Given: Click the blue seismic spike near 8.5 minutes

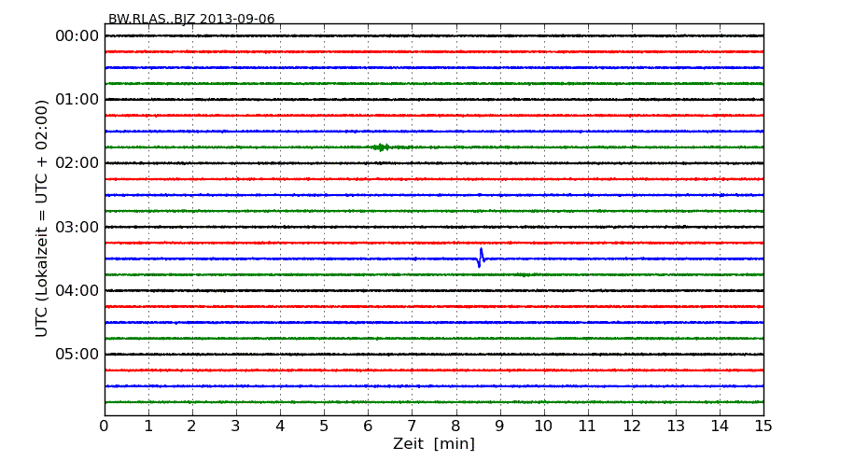Looking at the screenshot, I should [x=481, y=258].
